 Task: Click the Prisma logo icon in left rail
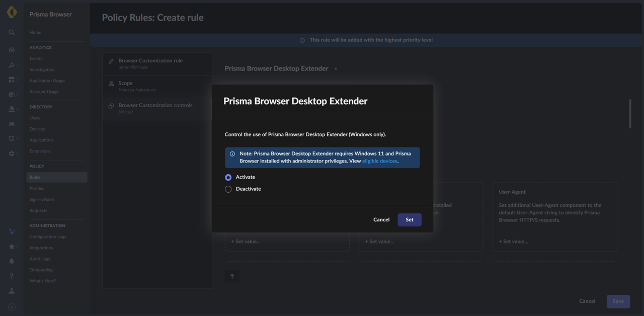[x=12, y=12]
